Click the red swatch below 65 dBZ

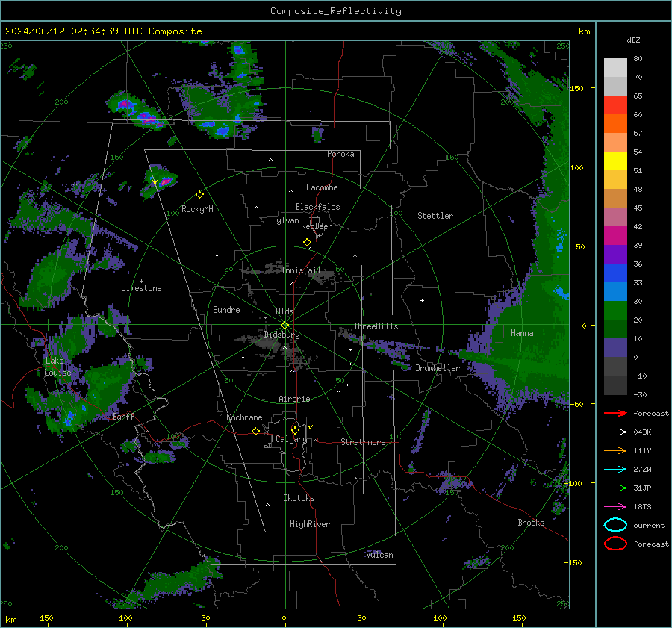(x=615, y=105)
